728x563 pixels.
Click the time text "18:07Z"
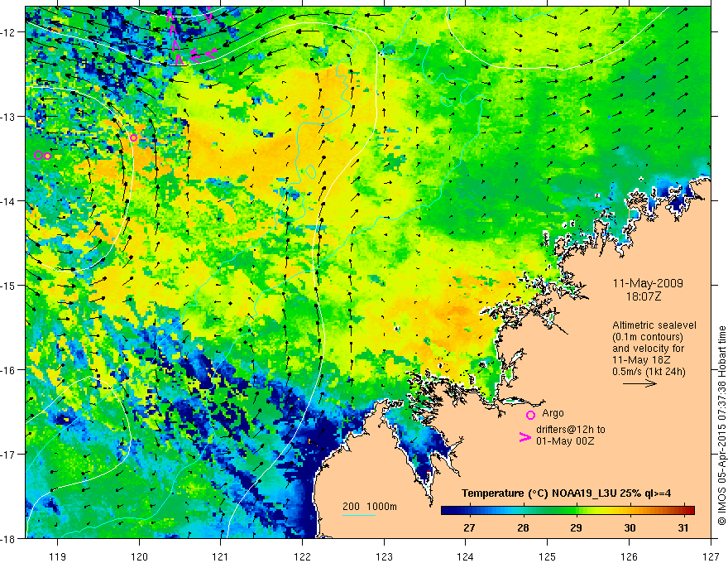tap(643, 296)
